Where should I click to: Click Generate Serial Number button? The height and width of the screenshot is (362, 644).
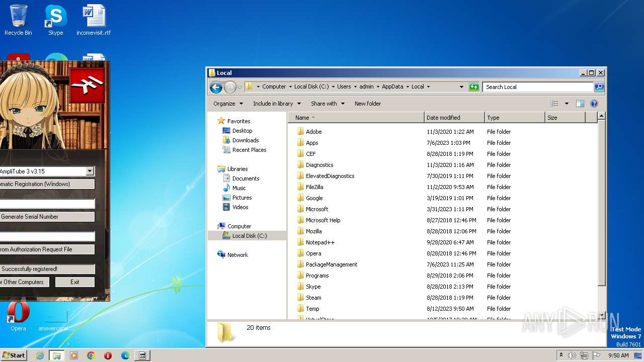47,217
